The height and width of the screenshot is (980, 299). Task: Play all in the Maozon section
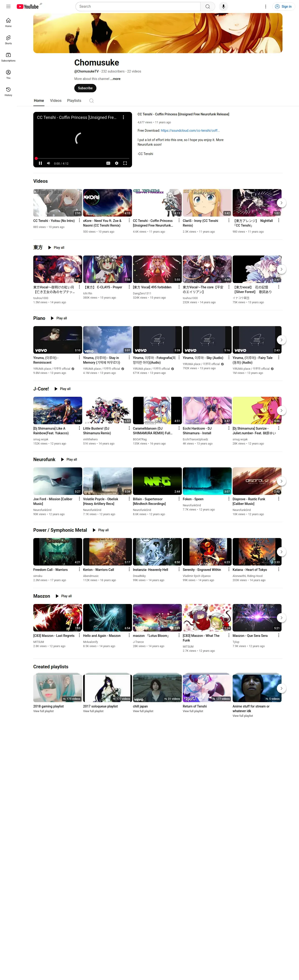(x=63, y=596)
